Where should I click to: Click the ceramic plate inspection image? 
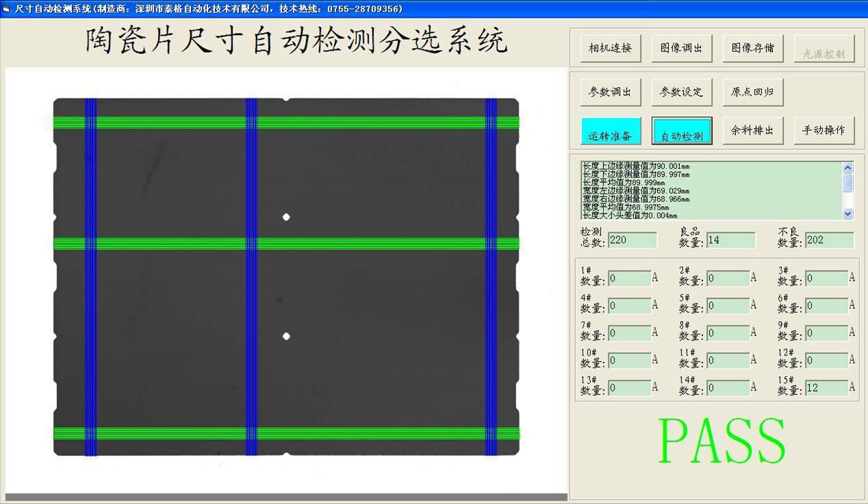[286, 277]
